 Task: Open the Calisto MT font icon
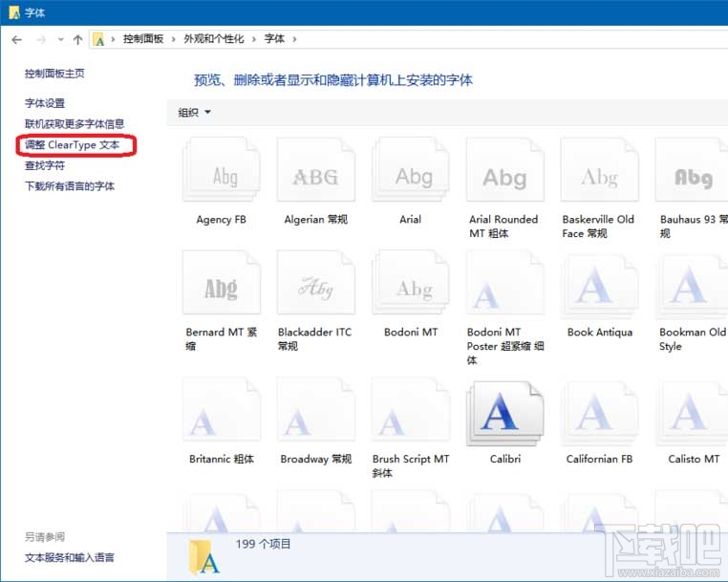(692, 413)
